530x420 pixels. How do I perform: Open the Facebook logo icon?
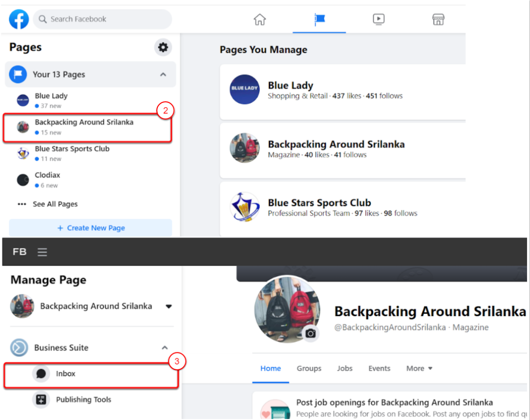[18, 19]
